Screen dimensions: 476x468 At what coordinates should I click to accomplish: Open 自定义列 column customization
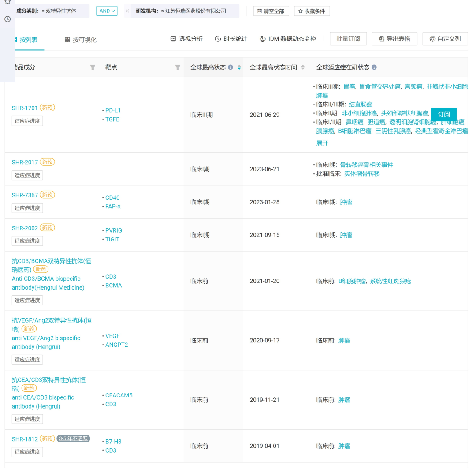(x=445, y=39)
